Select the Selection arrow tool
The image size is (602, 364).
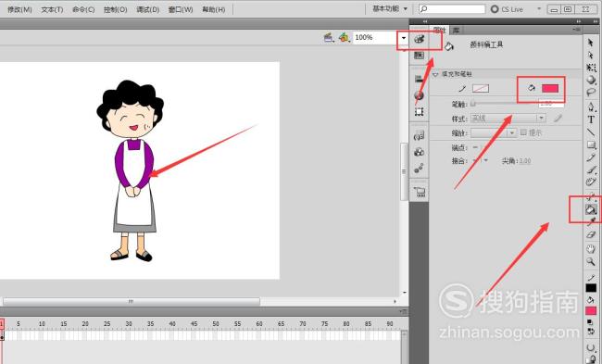click(591, 43)
